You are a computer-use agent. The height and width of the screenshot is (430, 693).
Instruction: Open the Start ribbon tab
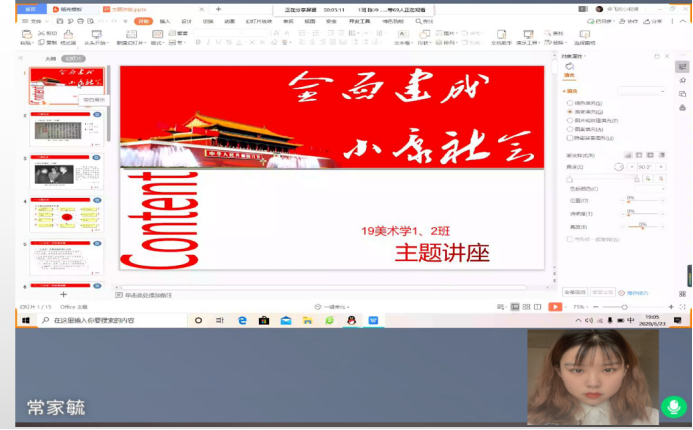143,21
